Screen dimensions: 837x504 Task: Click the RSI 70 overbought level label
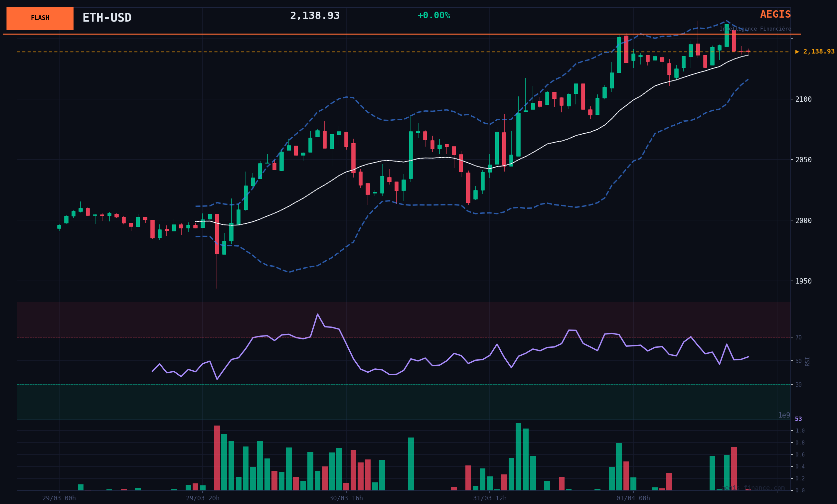click(798, 337)
